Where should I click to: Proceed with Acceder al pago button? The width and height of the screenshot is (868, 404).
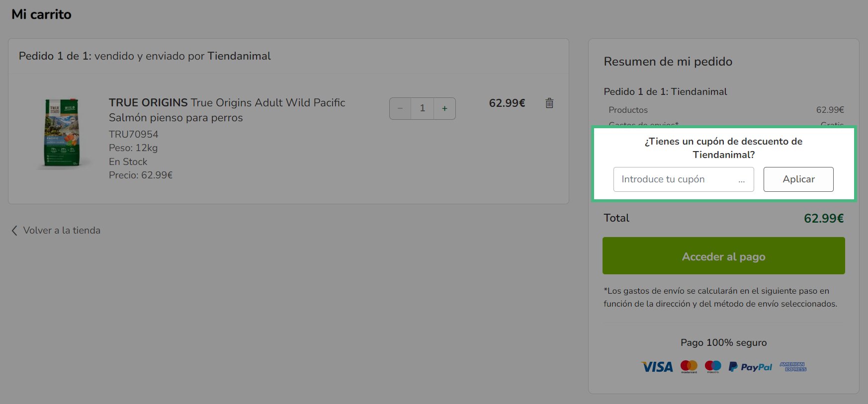(723, 255)
